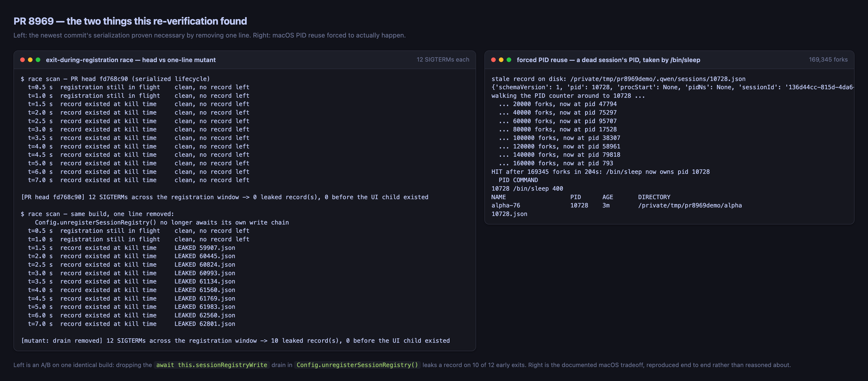868x381 pixels.
Task: Click 'LEAKED 62560.json' row
Action: (131, 315)
